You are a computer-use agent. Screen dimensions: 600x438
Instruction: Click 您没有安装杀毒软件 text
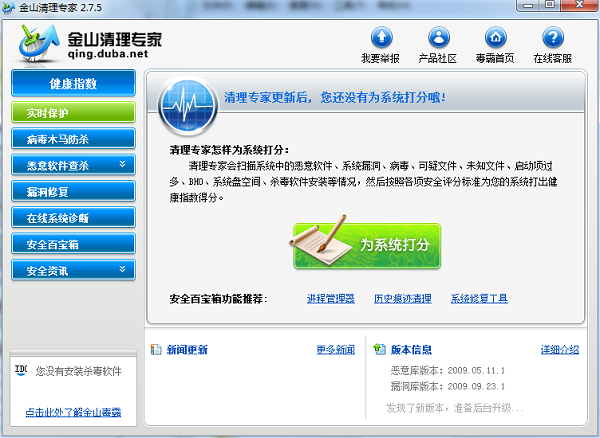(78, 371)
